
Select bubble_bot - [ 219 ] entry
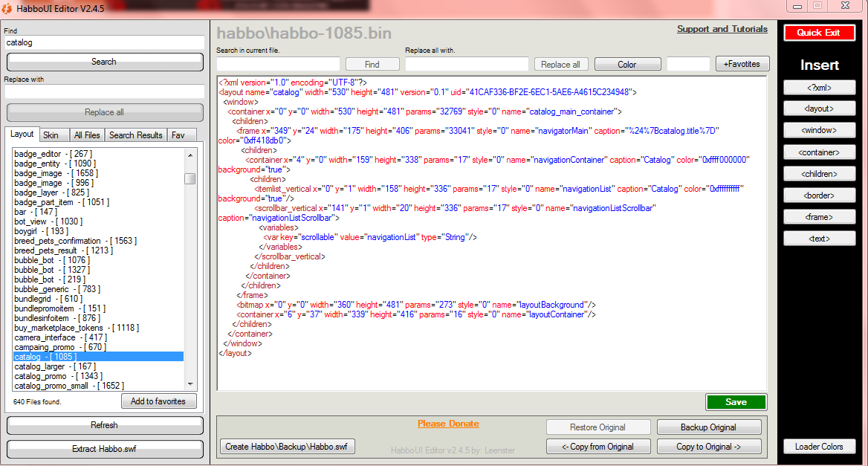pyautogui.click(x=50, y=280)
